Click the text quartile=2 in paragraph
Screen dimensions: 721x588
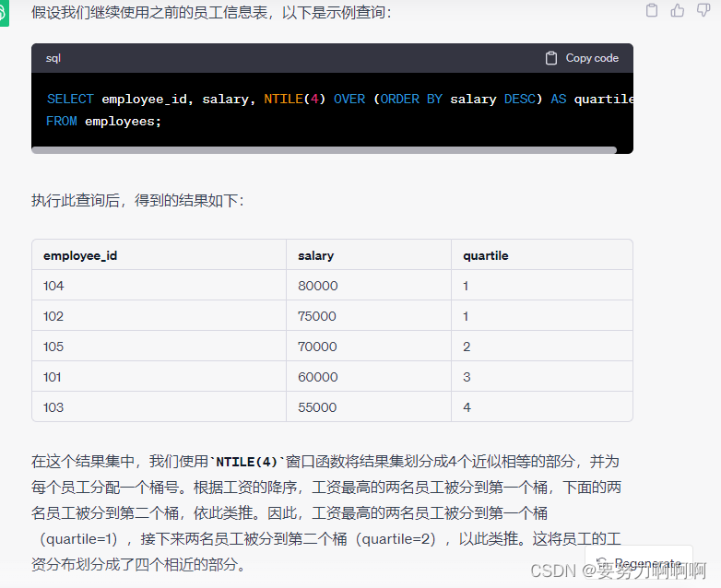click(x=396, y=539)
